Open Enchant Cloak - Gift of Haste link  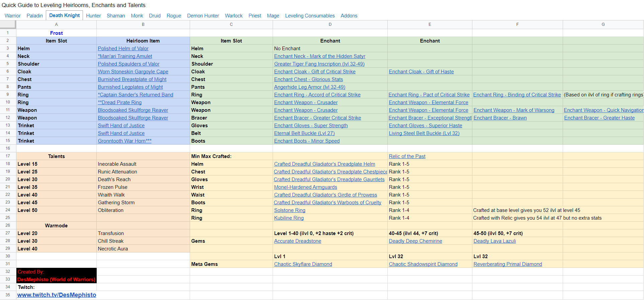421,72
